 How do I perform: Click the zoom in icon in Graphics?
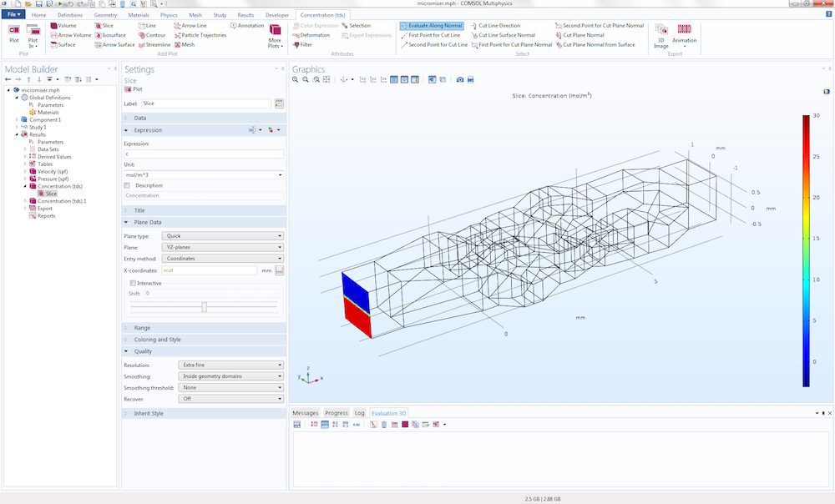[295, 80]
